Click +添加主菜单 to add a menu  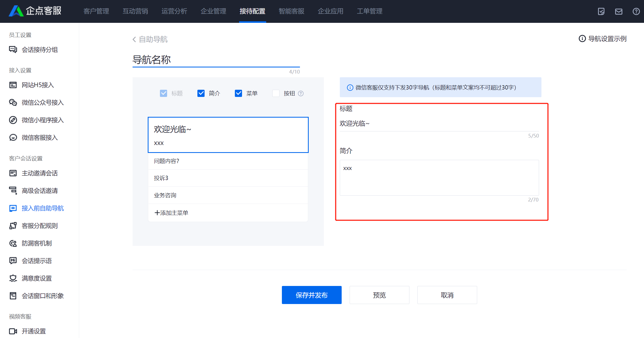point(171,213)
